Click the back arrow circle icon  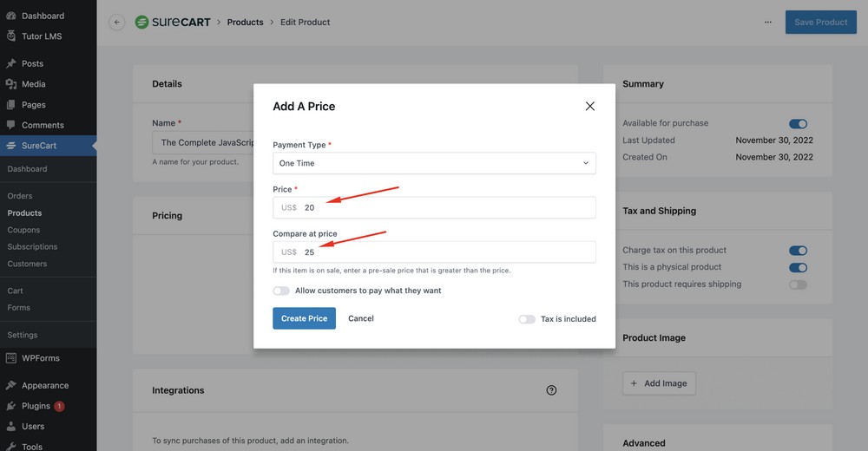[117, 23]
